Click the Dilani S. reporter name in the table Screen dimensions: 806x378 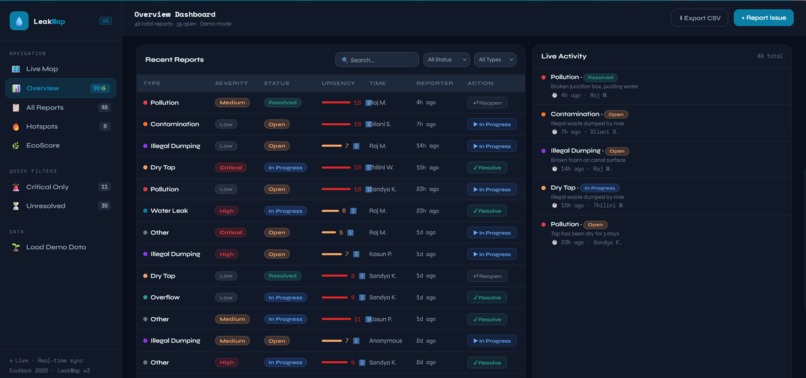click(x=380, y=124)
